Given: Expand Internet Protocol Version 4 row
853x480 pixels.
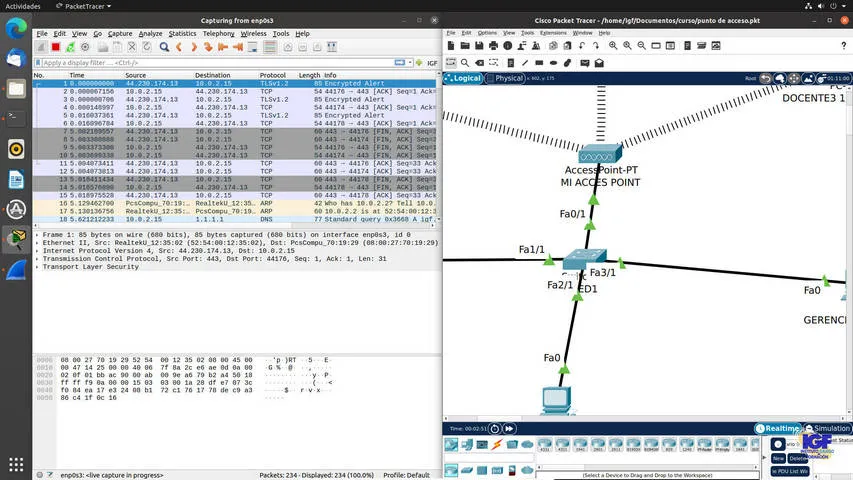Looking at the screenshot, I should (x=37, y=251).
